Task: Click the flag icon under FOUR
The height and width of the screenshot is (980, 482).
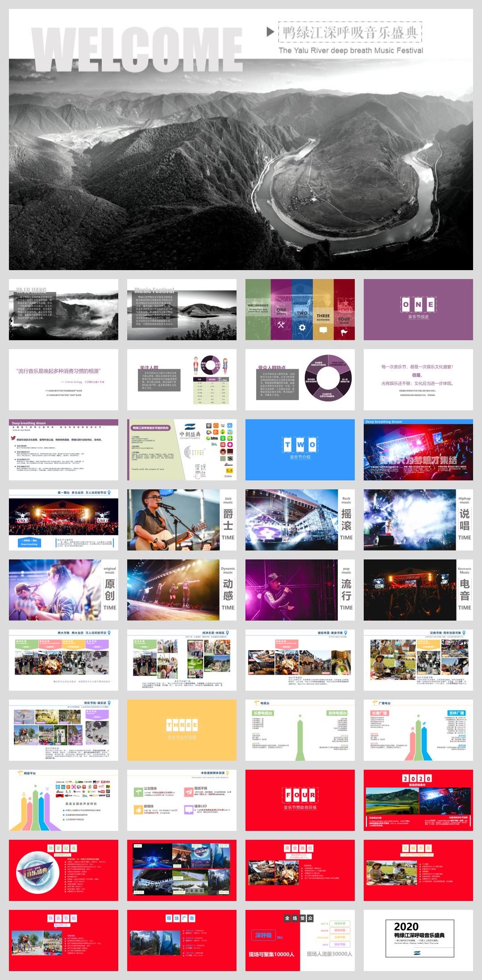Action: (344, 332)
